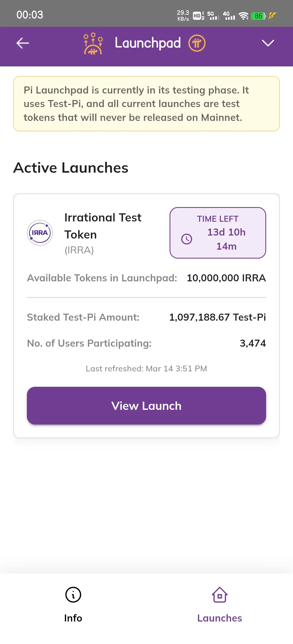
Task: Tap the Launchpad header title
Action: (x=148, y=43)
